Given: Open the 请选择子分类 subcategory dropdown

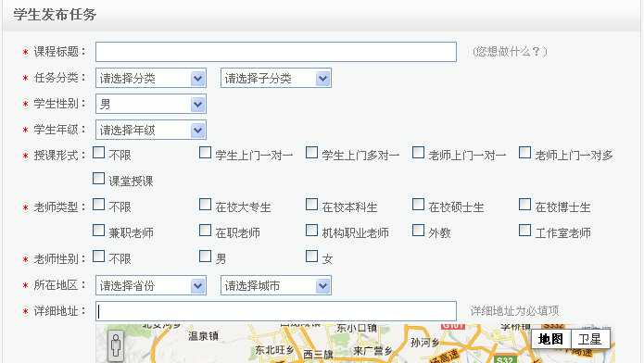Looking at the screenshot, I should [x=276, y=78].
